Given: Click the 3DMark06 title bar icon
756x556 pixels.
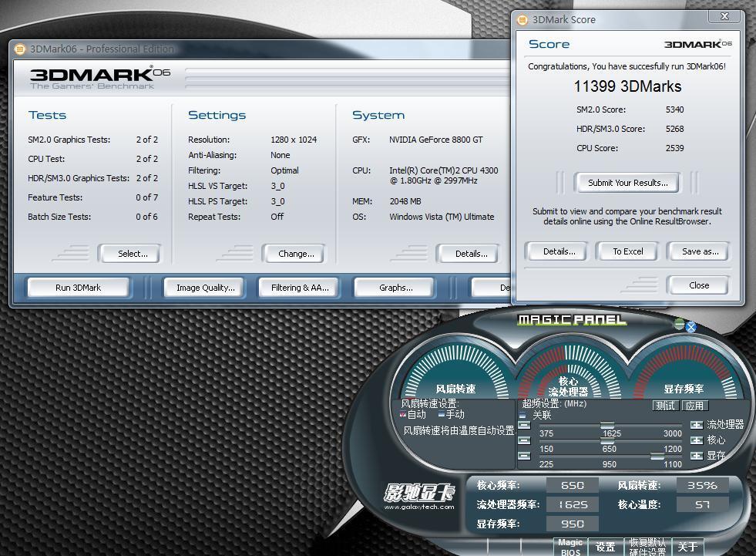Looking at the screenshot, I should click(20, 49).
